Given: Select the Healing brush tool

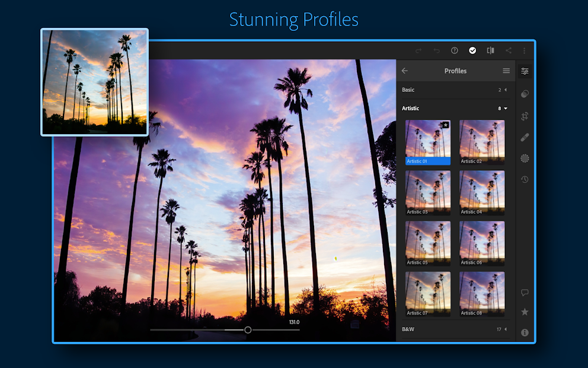Looking at the screenshot, I should click(x=525, y=137).
